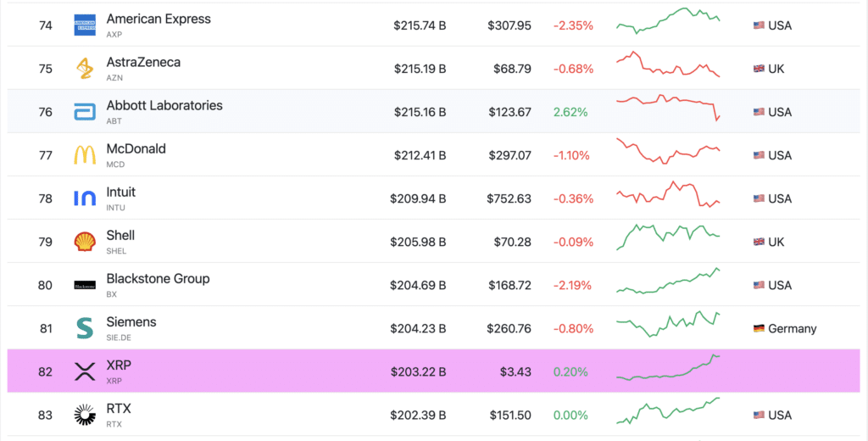Click the USA flag in Blackstone Group row
The height and width of the screenshot is (441, 868).
[x=759, y=285]
